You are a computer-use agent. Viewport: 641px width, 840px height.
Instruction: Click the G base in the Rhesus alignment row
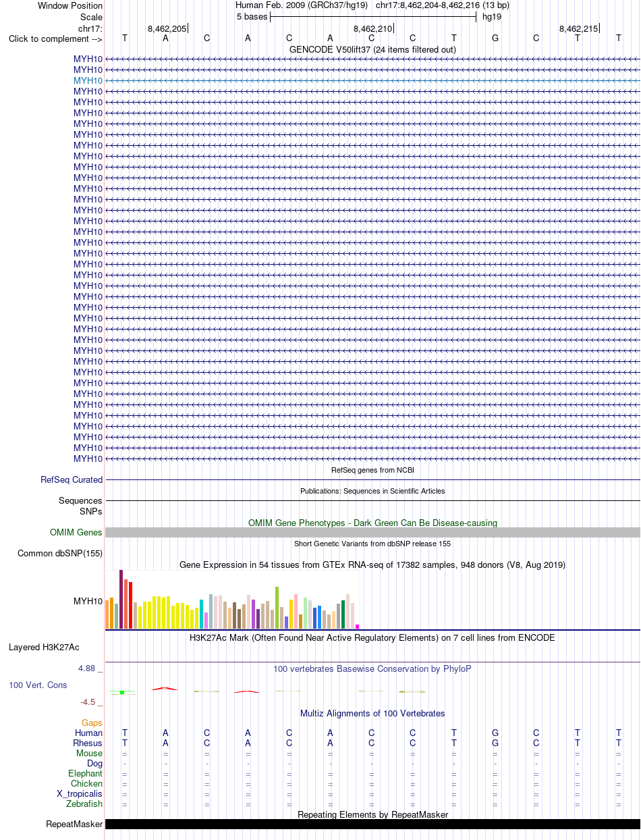[495, 743]
